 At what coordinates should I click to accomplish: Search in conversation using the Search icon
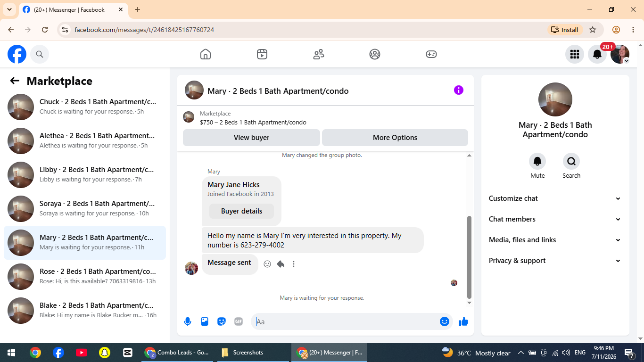571,161
